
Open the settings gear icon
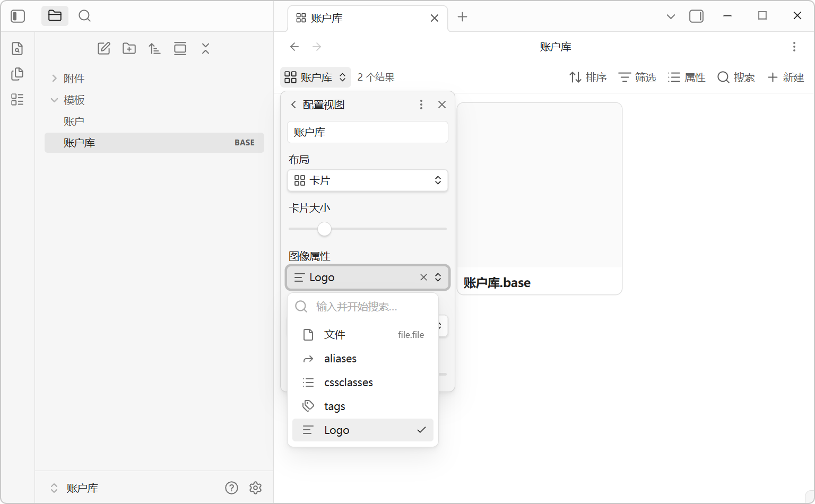pyautogui.click(x=256, y=488)
